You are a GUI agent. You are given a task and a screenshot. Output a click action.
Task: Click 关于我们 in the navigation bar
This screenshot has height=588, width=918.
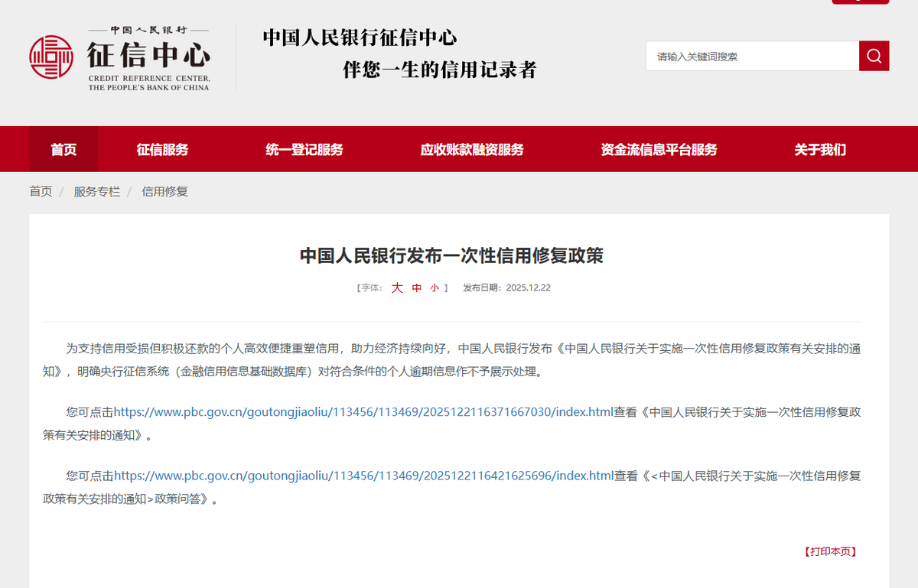[x=820, y=150]
